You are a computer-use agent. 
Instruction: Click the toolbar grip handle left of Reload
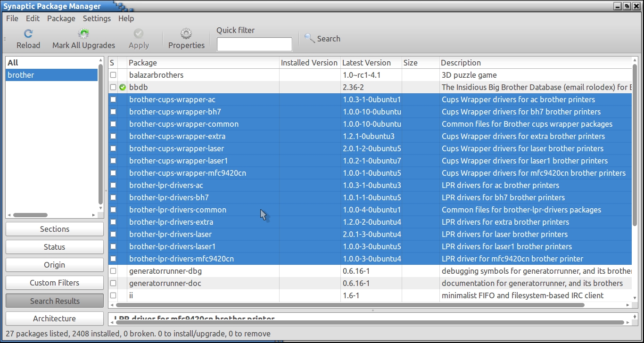(4, 39)
